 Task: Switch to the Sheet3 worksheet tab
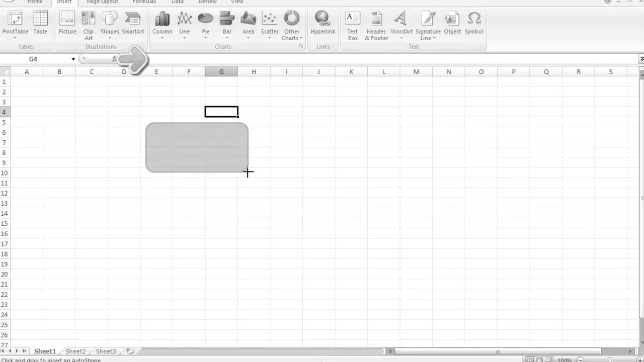tap(106, 351)
